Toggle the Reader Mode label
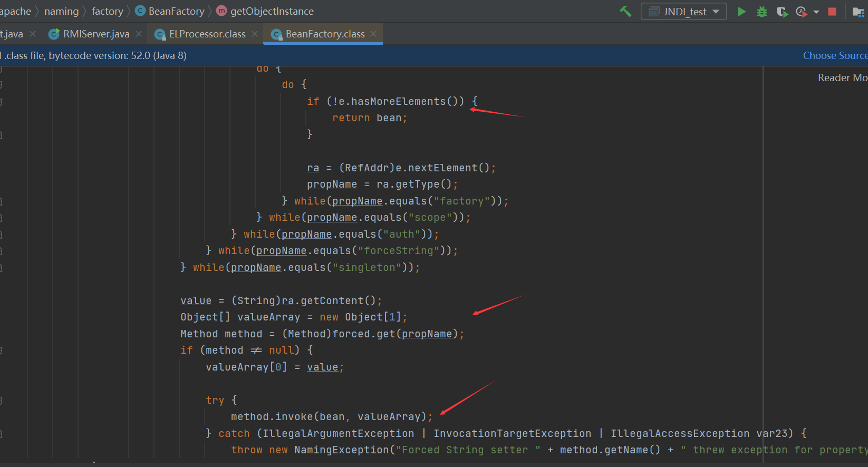Screen dimensions: 868x467 843,77
